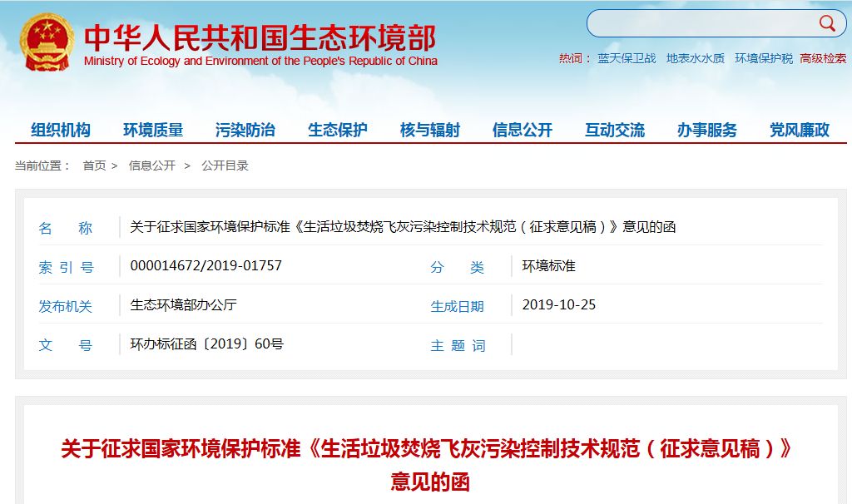Click the classification value 环境标准
This screenshot has width=852, height=504.
coord(549,265)
